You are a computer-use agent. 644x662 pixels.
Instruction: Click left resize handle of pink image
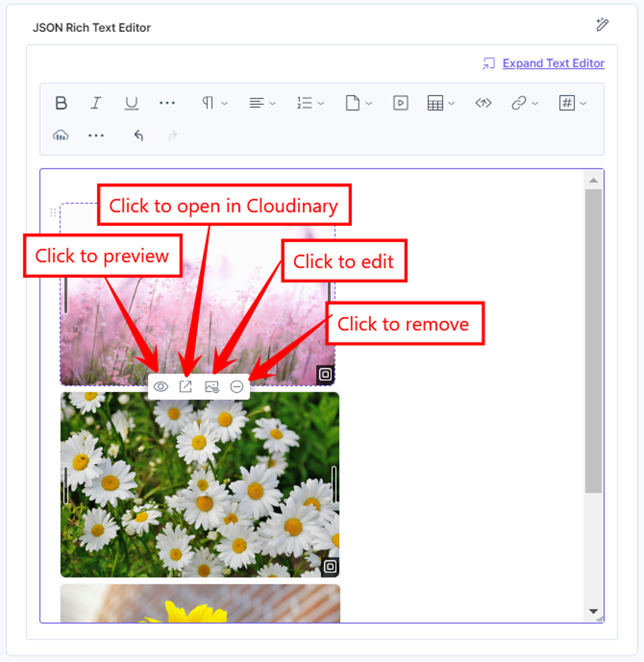[x=66, y=295]
